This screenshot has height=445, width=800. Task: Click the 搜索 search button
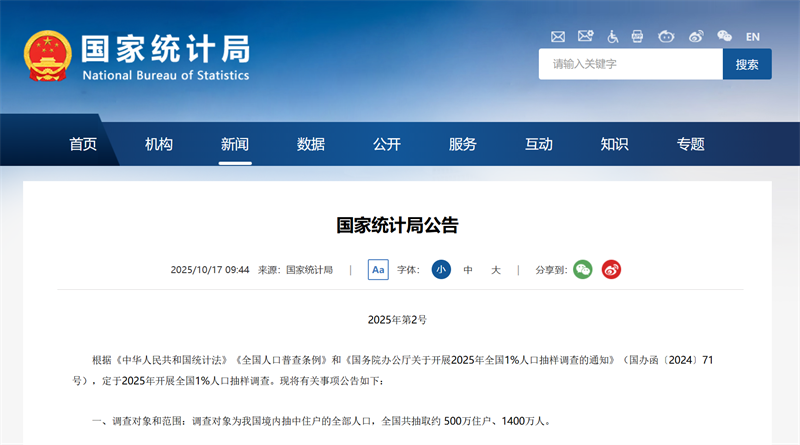pyautogui.click(x=747, y=64)
